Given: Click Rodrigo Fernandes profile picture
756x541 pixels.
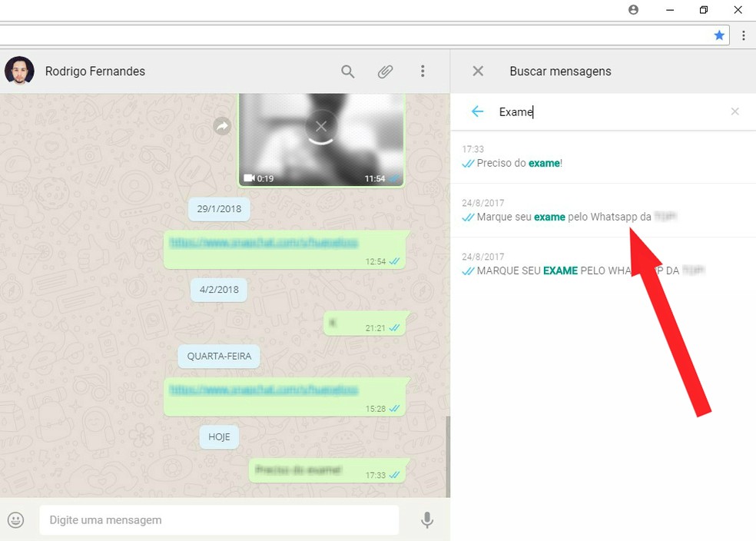Looking at the screenshot, I should pyautogui.click(x=19, y=71).
